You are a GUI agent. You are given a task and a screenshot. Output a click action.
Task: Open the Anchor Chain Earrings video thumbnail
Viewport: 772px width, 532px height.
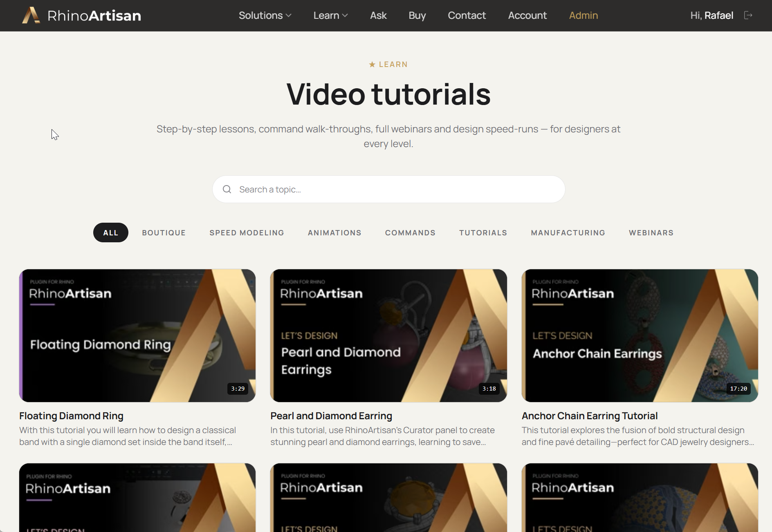640,335
